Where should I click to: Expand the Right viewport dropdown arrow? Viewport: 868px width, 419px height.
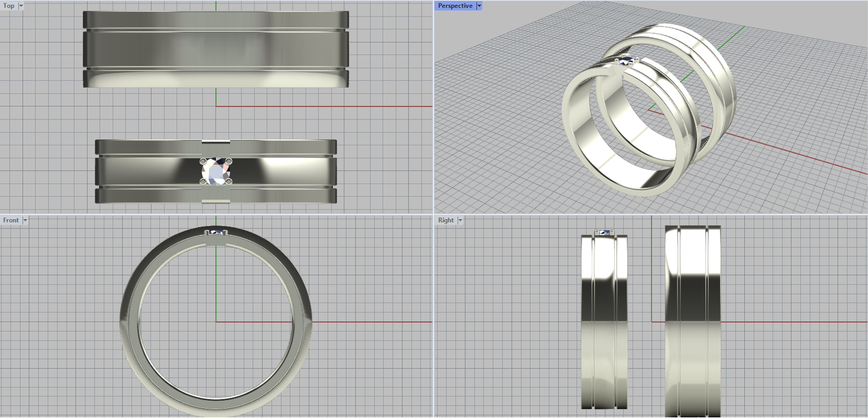pyautogui.click(x=460, y=220)
